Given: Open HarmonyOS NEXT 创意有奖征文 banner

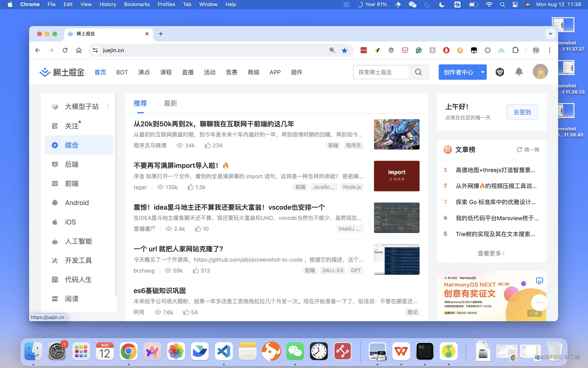Looking at the screenshot, I should point(491,296).
